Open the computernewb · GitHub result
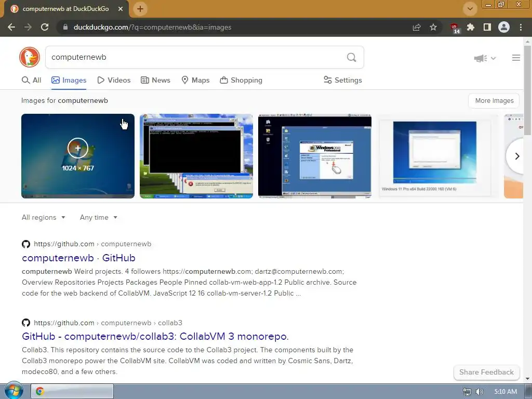The image size is (532, 399). pyautogui.click(x=78, y=258)
